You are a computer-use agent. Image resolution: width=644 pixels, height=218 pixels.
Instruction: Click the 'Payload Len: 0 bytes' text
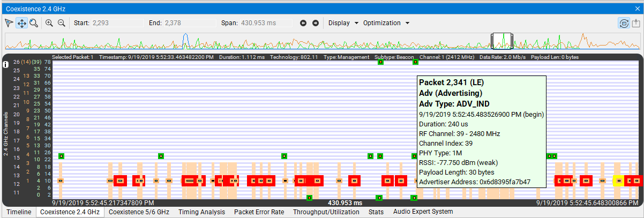click(x=555, y=57)
